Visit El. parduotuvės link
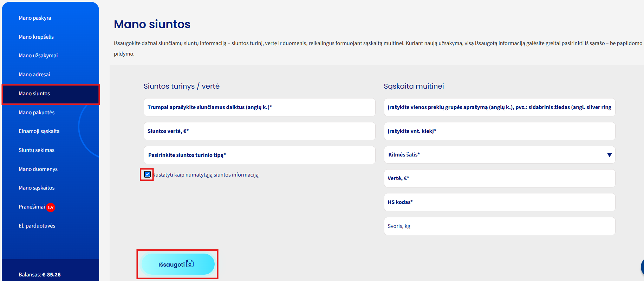This screenshot has height=281, width=644. (x=37, y=226)
